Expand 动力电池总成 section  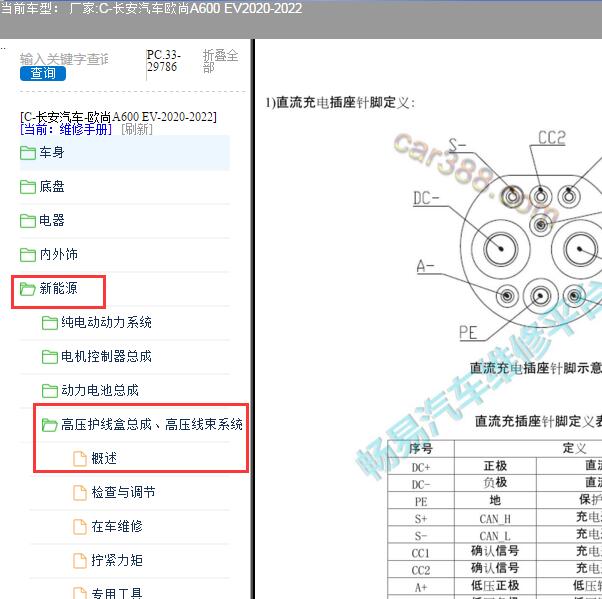(x=100, y=391)
